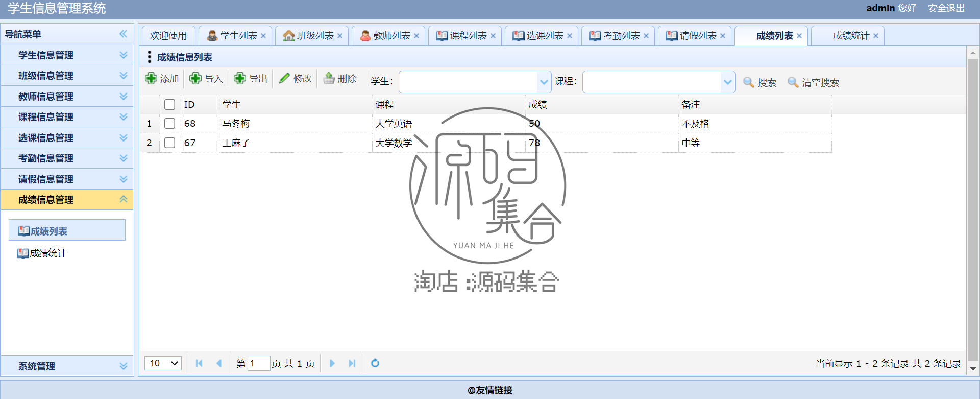The width and height of the screenshot is (980, 399).
Task: Select the 中等 remark cell
Action: tap(755, 143)
